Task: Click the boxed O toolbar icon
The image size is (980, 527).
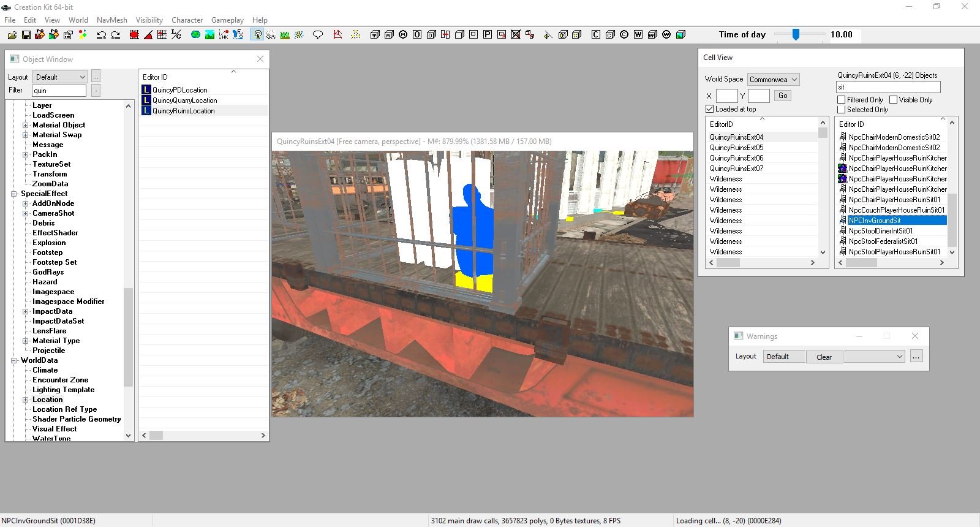Action: [x=417, y=35]
